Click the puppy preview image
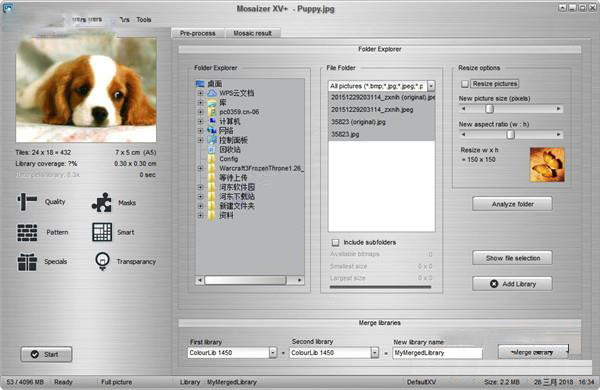This screenshot has height=390, width=600. (86, 90)
